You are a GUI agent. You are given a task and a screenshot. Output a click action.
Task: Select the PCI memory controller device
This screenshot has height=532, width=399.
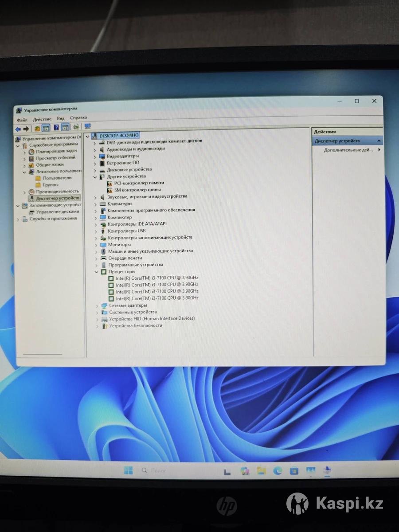139,183
